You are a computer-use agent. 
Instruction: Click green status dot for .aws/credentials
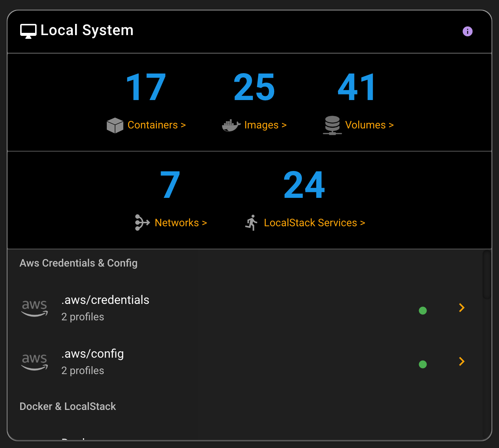(423, 311)
